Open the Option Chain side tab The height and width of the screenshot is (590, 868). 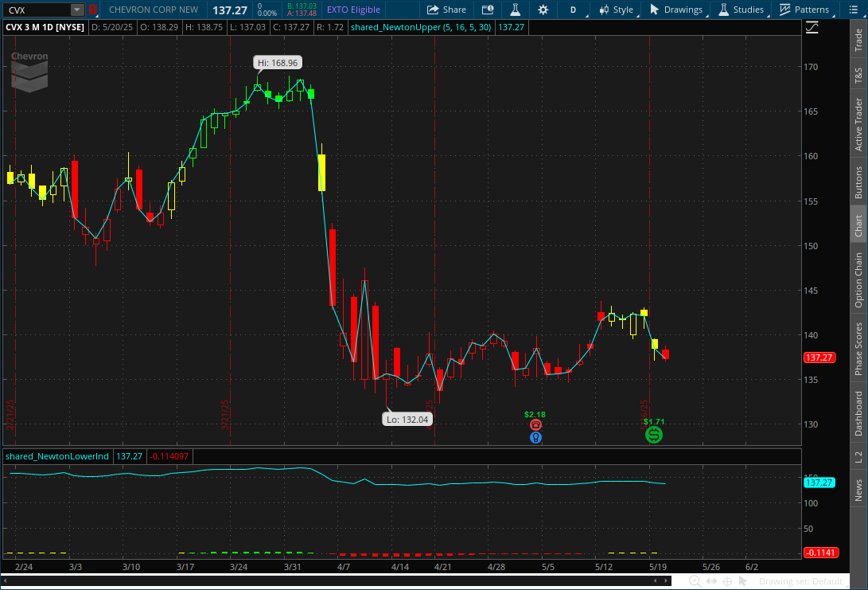click(x=858, y=280)
